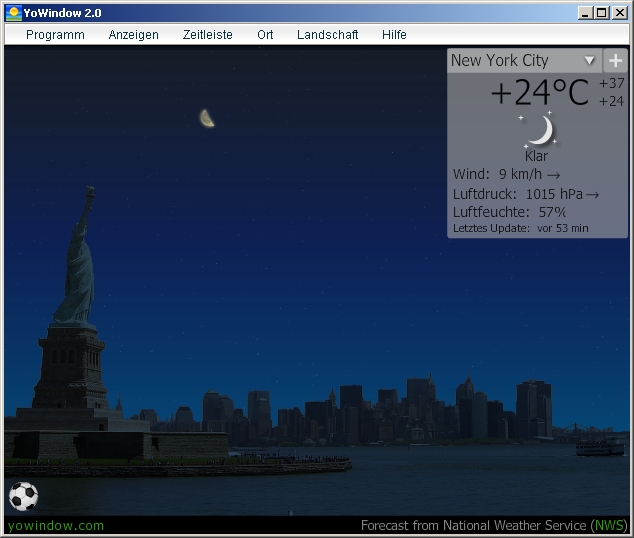
Task: Expand the New York City location dropdown
Action: [590, 61]
